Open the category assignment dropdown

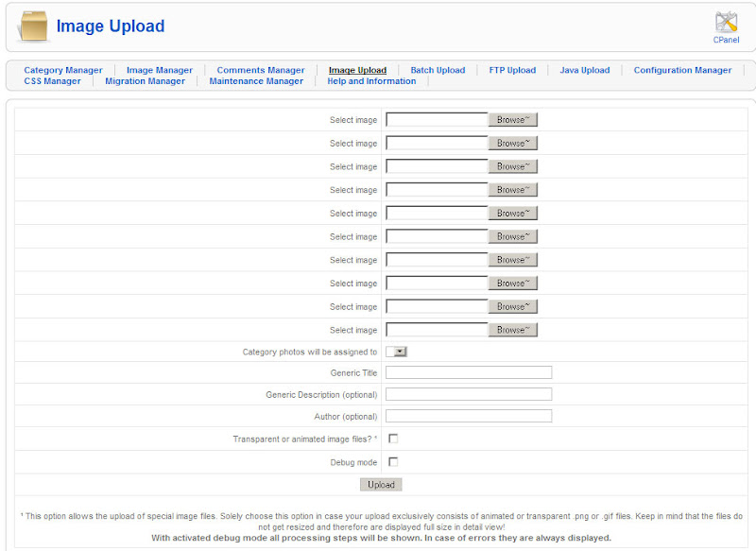click(396, 352)
